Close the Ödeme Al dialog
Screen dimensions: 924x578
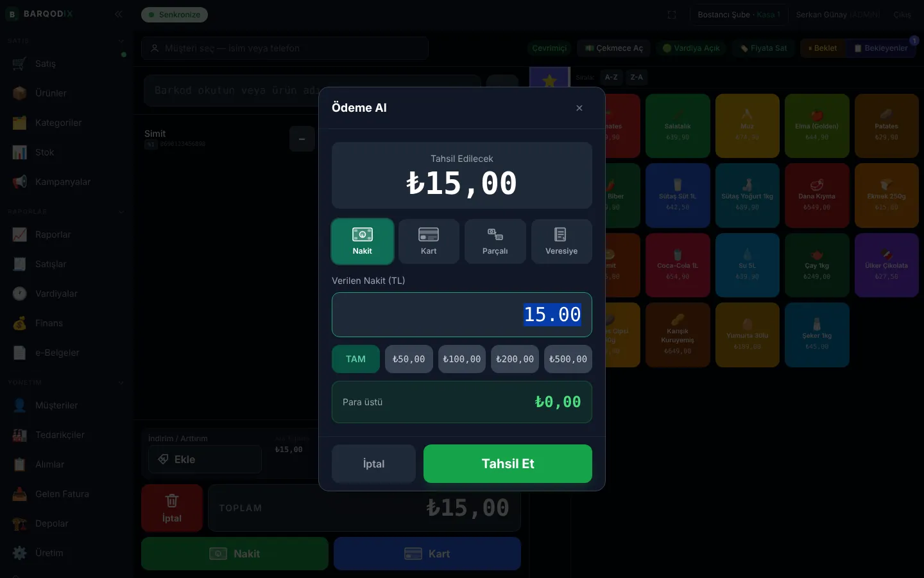(x=579, y=108)
